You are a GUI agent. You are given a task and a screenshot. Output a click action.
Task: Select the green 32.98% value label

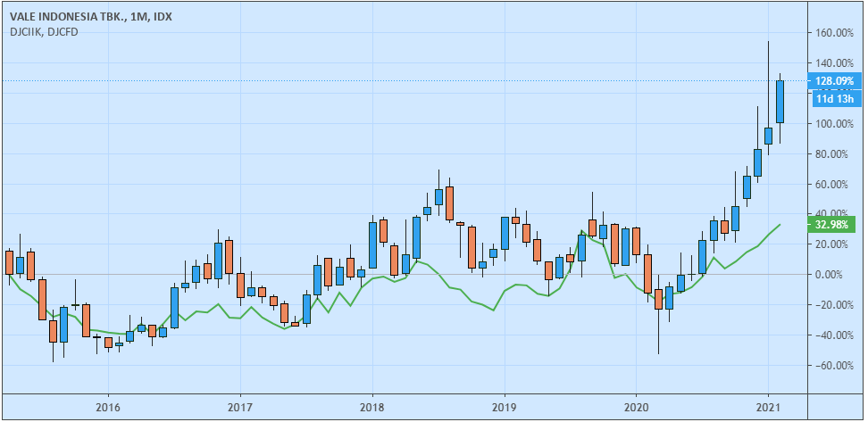pos(835,223)
